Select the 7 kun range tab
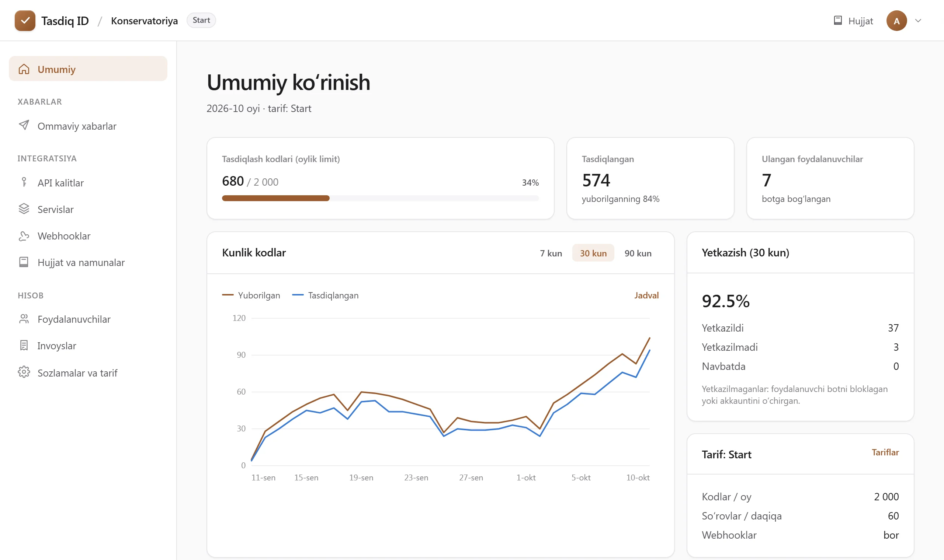 click(551, 253)
